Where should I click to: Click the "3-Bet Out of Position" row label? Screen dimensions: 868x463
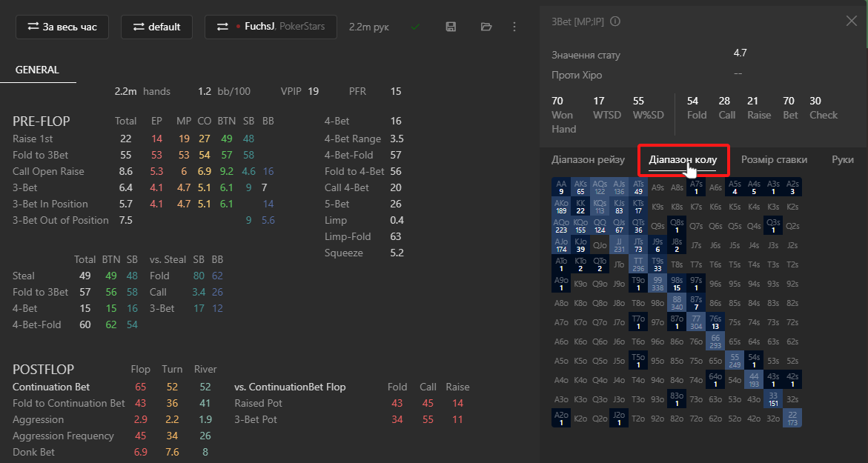[x=60, y=220]
